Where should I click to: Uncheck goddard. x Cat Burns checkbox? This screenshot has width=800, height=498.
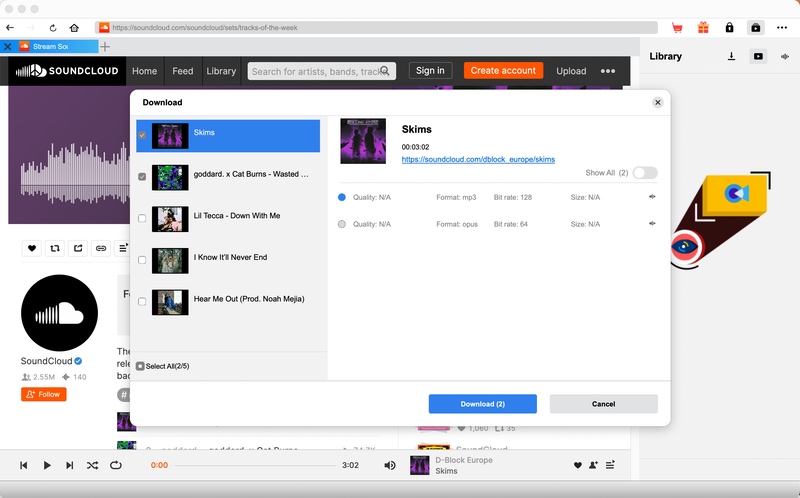pyautogui.click(x=142, y=177)
